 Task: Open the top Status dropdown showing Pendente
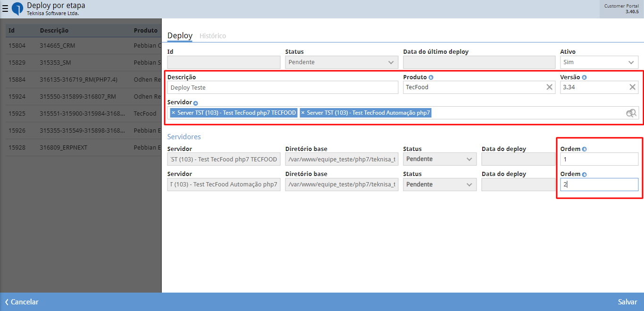342,62
